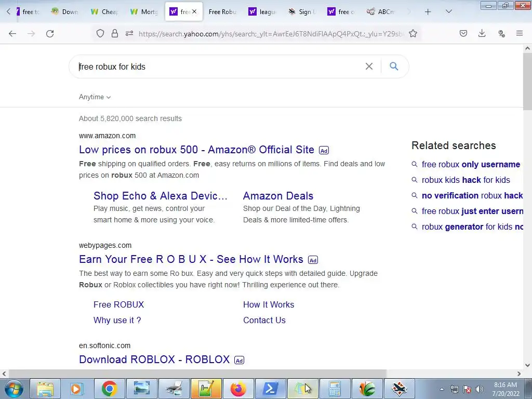
Task: Open a new browser tab
Action: (x=428, y=12)
